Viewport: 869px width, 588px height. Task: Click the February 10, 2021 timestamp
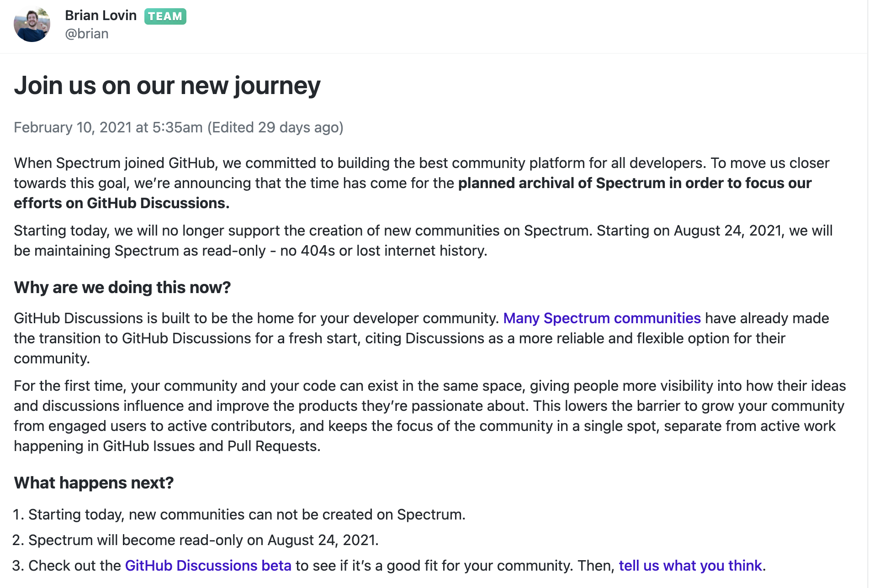click(108, 127)
